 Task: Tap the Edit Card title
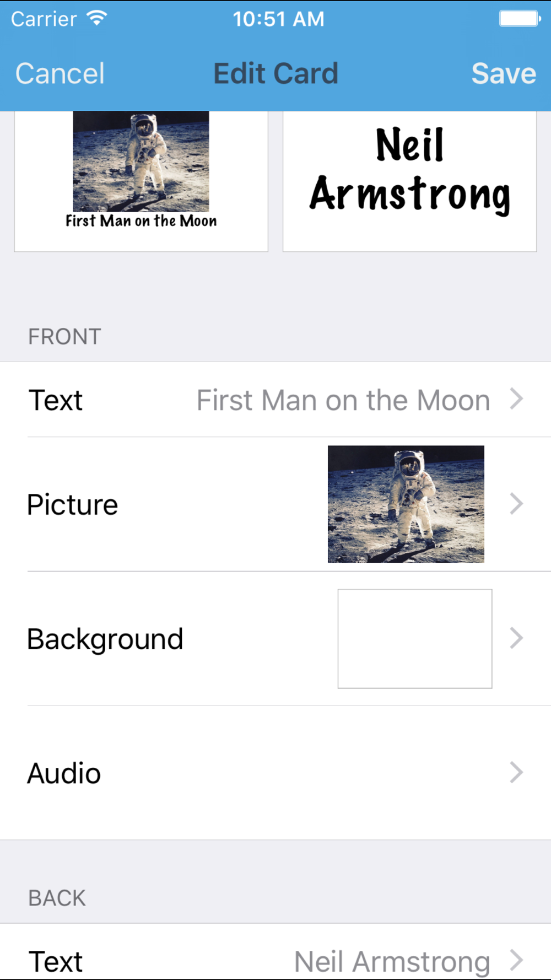click(275, 74)
